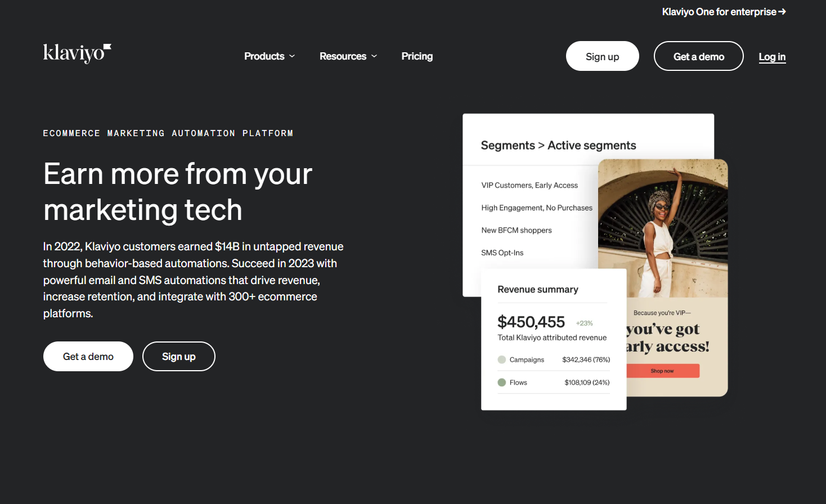Expand the Resources dropdown chevron
This screenshot has height=504, width=826.
pyautogui.click(x=374, y=56)
